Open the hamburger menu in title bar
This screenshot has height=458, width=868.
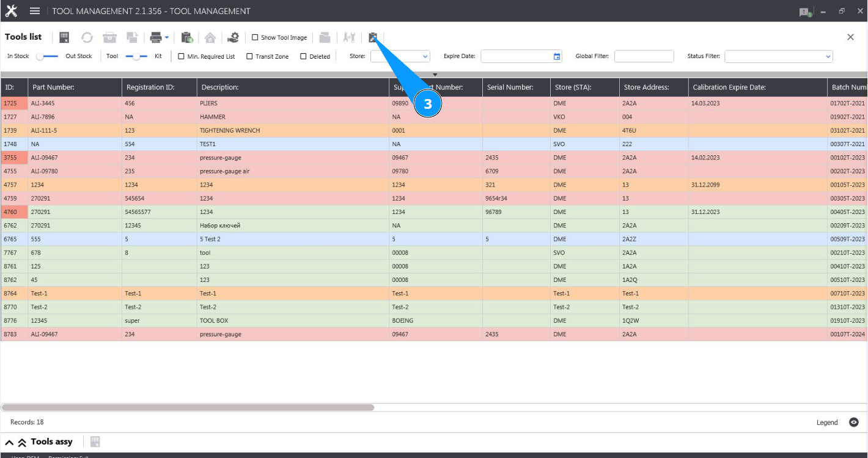point(35,11)
